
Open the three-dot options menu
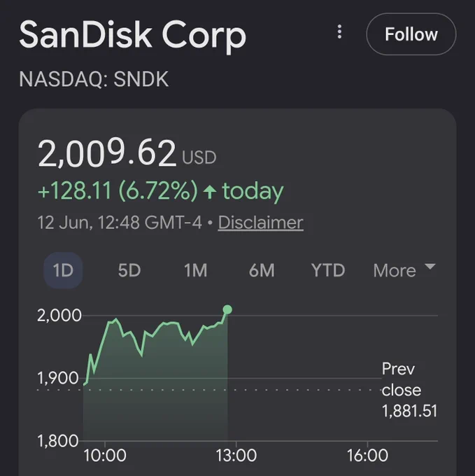pyautogui.click(x=339, y=32)
